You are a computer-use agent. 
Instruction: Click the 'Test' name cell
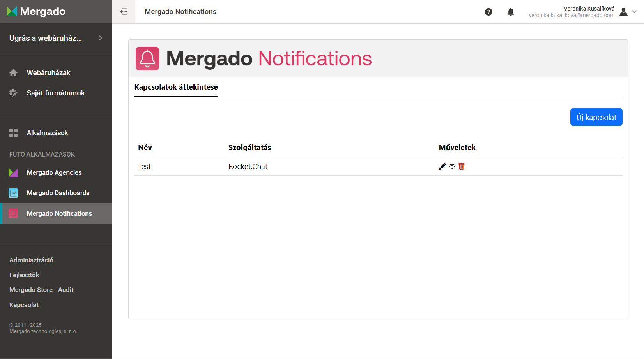click(x=144, y=167)
